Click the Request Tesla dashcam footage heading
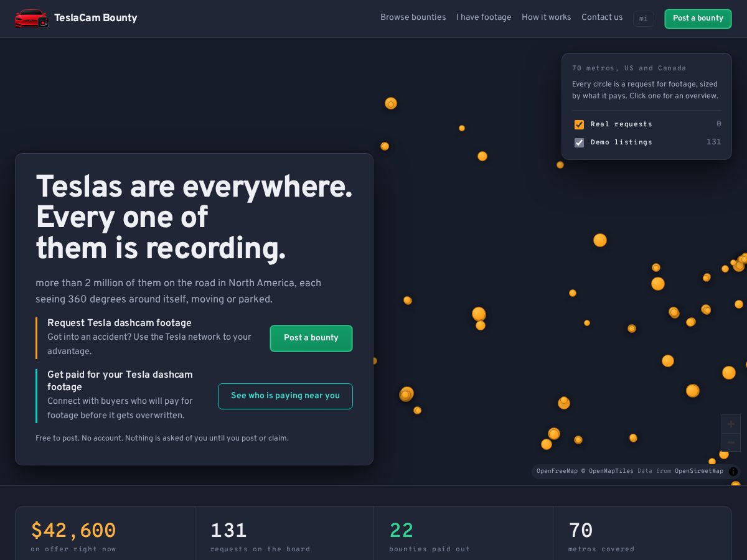The width and height of the screenshot is (747, 560). [x=120, y=323]
